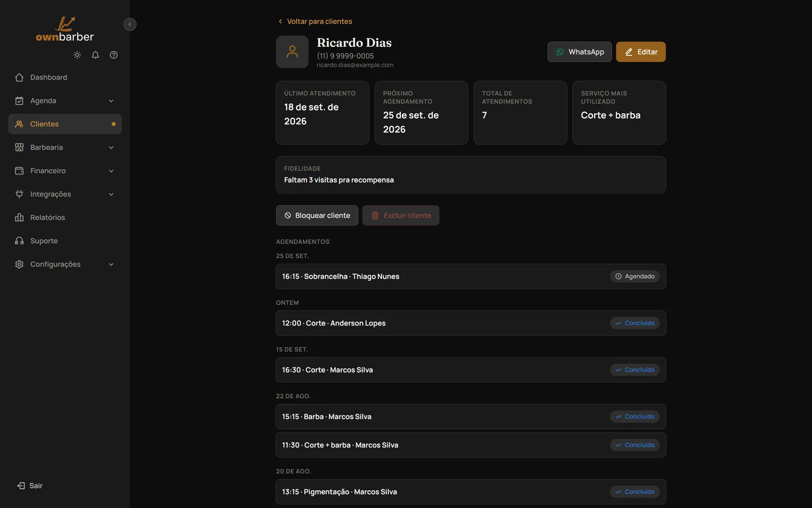
Task: Open WhatsApp chat with client
Action: (x=580, y=52)
